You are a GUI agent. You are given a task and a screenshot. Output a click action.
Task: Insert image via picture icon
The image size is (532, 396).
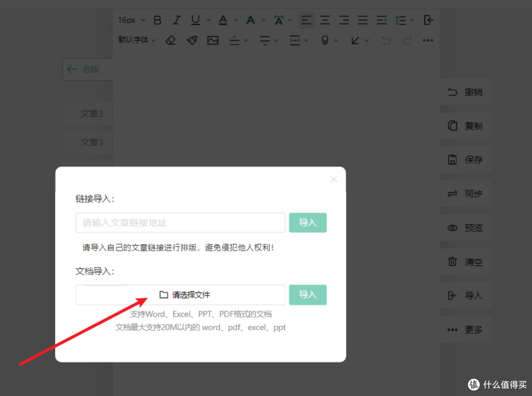pos(213,40)
